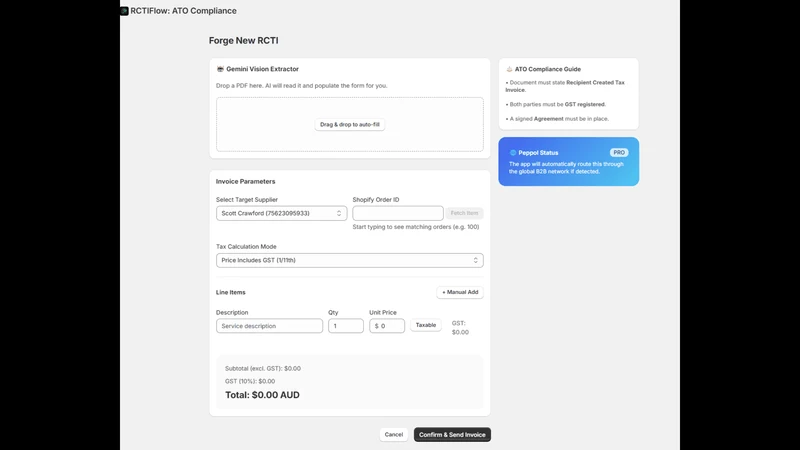The width and height of the screenshot is (800, 450).
Task: Open the Tax Calculation Mode dropdown
Action: pos(349,260)
